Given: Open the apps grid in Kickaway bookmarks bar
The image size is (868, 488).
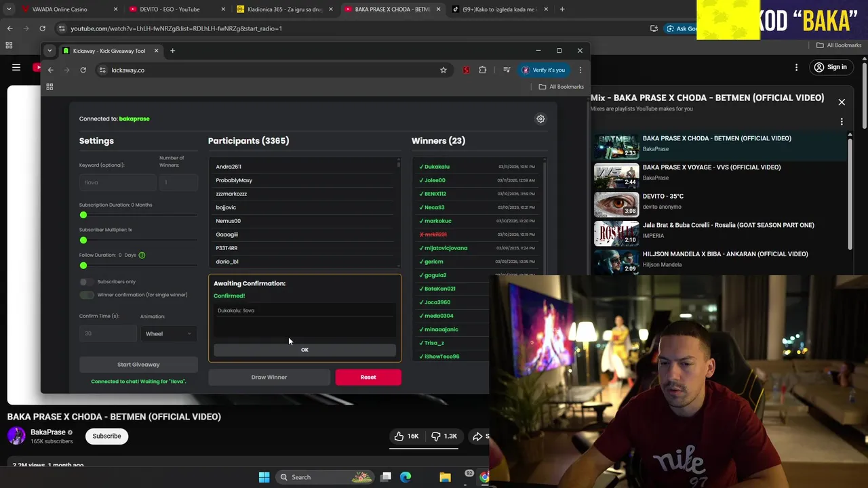Looking at the screenshot, I should [50, 87].
